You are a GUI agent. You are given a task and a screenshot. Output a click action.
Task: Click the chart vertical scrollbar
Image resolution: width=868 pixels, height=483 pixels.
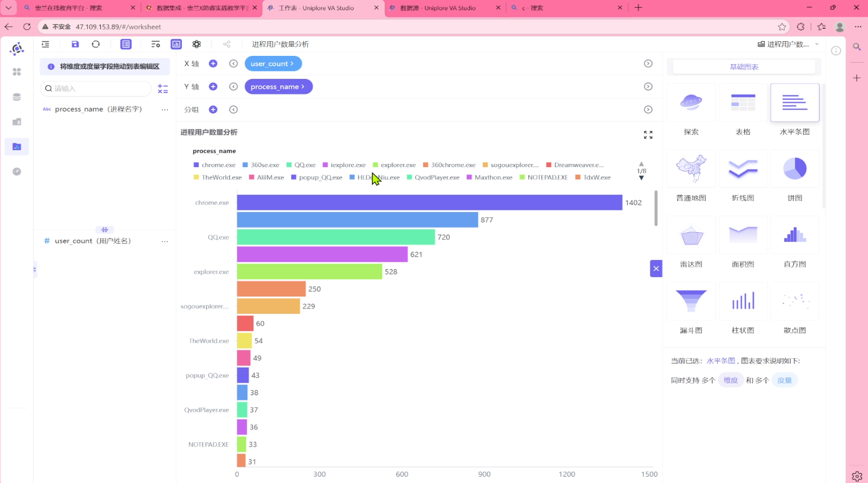pyautogui.click(x=656, y=208)
